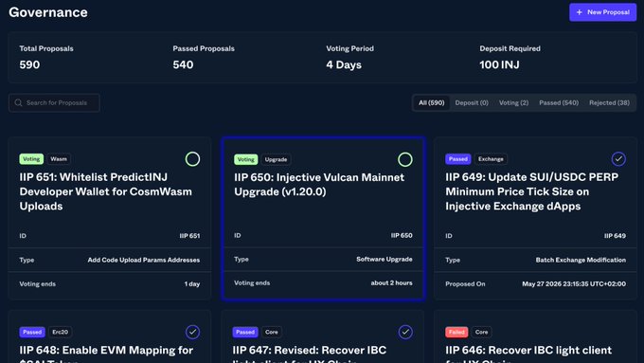Click the Erc20 tag on IIP 648

61,332
